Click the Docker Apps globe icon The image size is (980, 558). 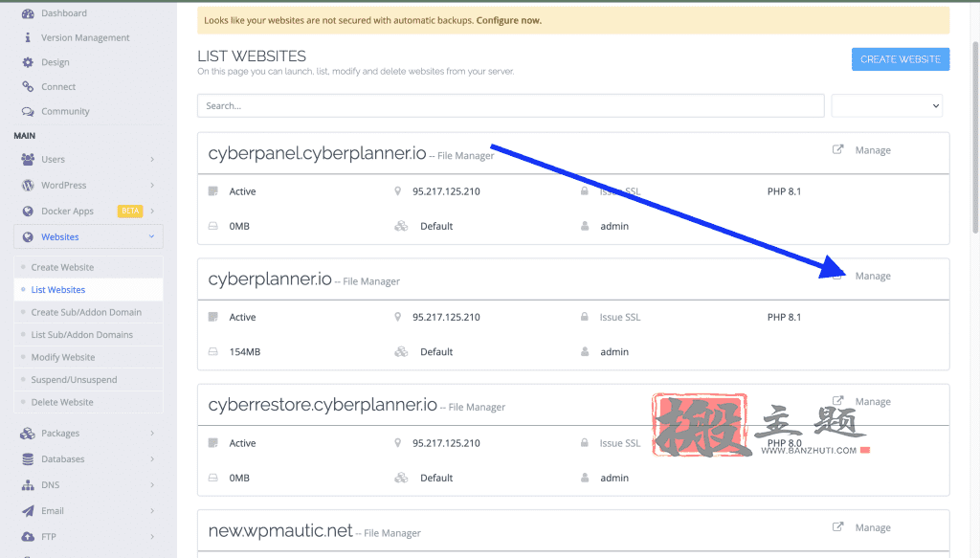click(x=28, y=212)
